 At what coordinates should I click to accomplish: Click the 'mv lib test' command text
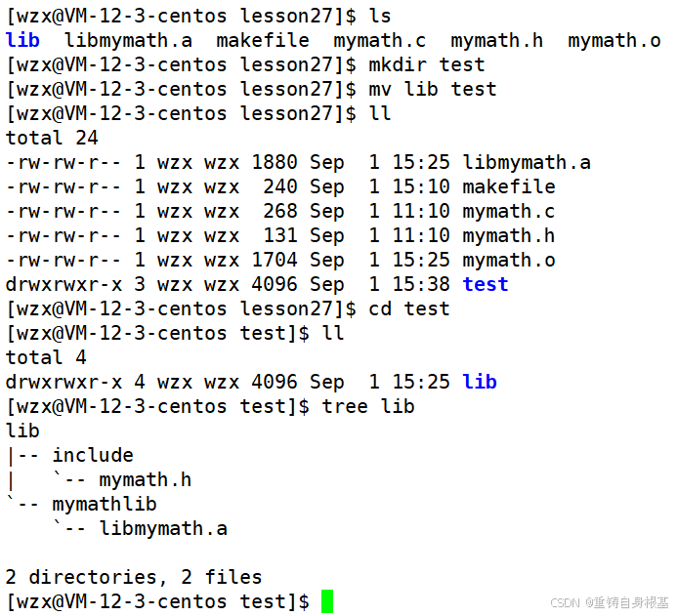pyautogui.click(x=433, y=89)
